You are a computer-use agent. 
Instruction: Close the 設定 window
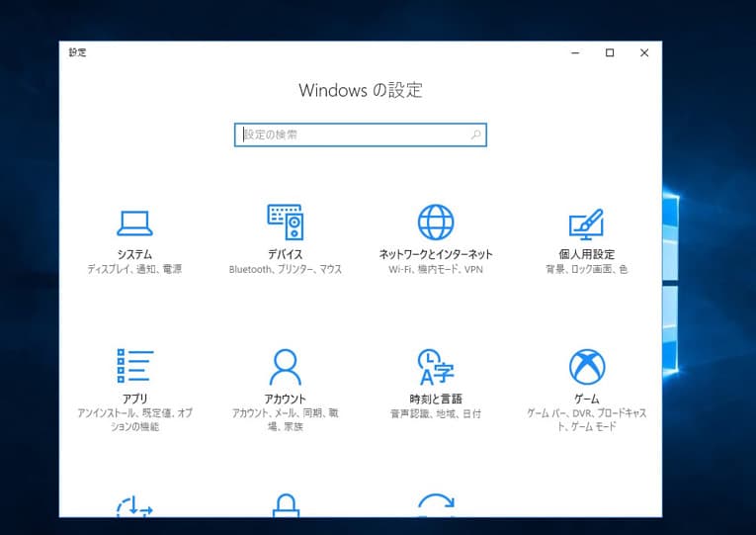[644, 52]
